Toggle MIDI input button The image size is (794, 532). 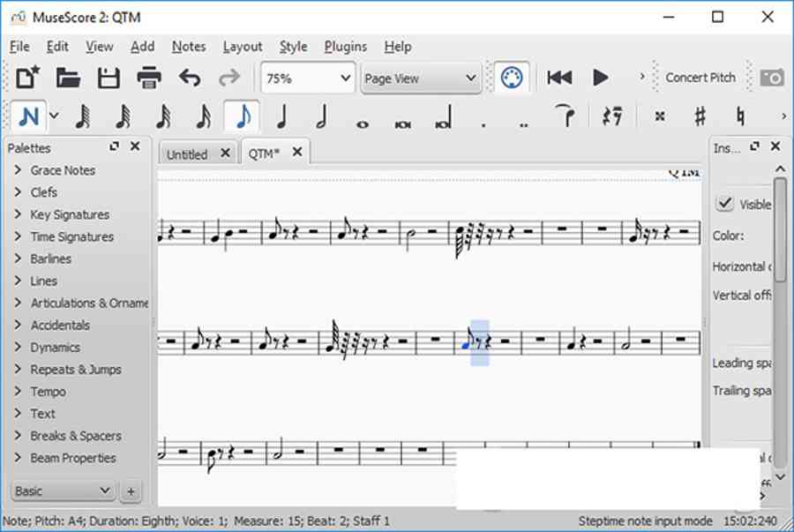point(512,78)
